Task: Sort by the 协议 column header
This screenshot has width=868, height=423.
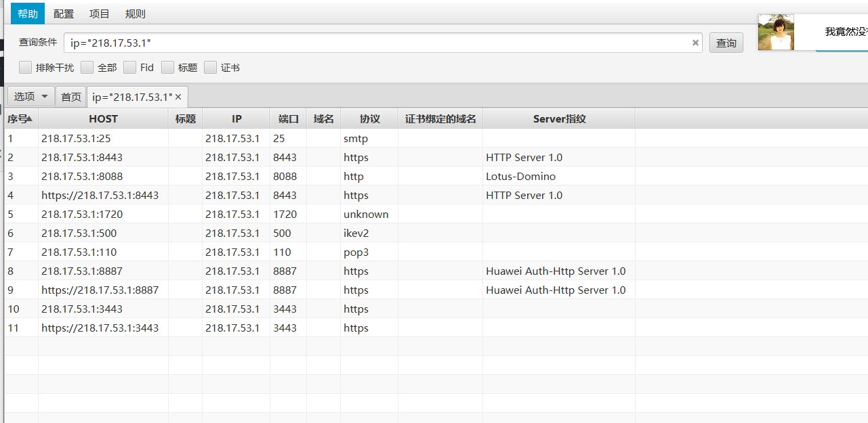Action: [x=369, y=119]
